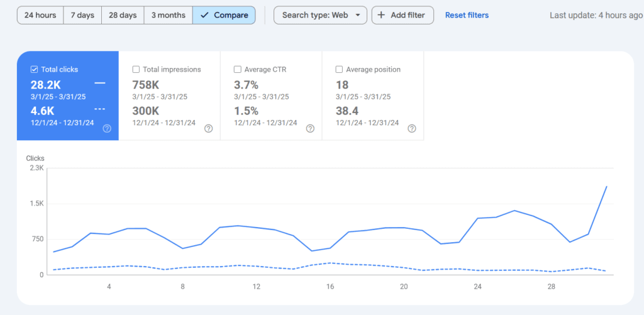Screen dimensions: 644x315
Task: Select the 3 months date range
Action: coord(169,15)
